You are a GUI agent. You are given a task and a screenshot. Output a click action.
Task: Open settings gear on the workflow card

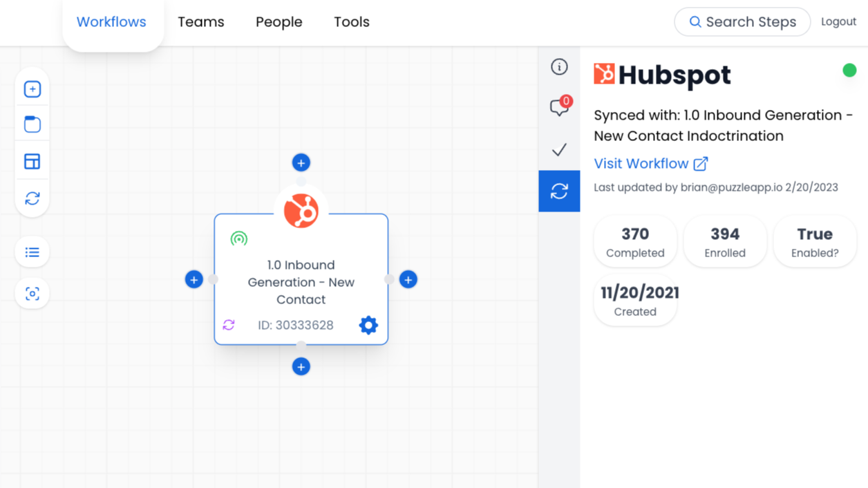(x=368, y=325)
